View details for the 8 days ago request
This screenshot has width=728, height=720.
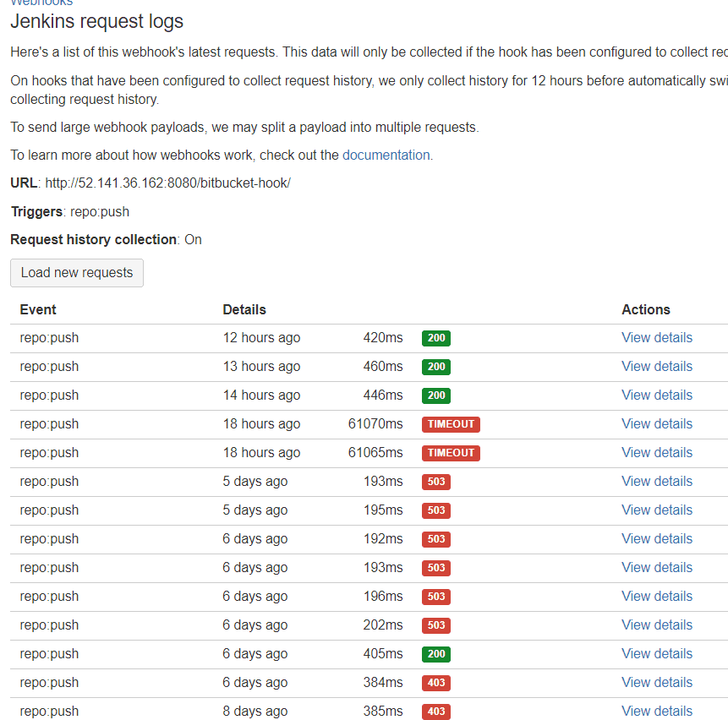tap(656, 712)
